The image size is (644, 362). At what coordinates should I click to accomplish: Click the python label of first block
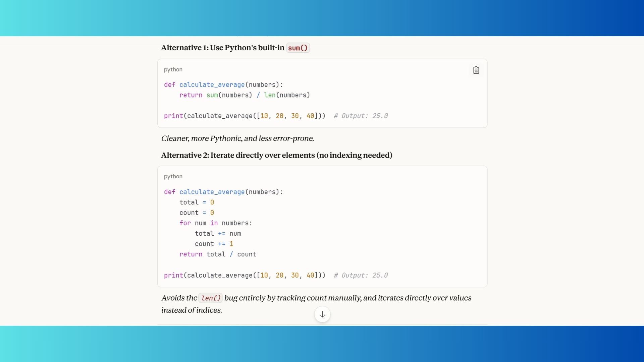(x=173, y=70)
